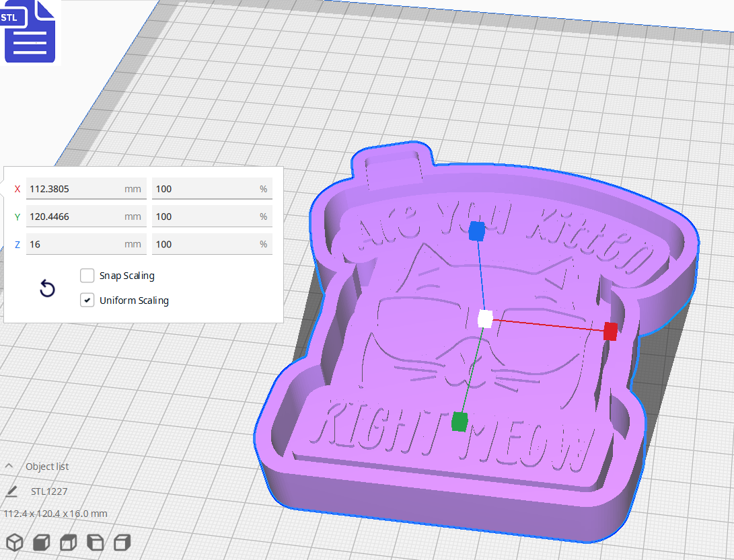Click the X percentage scale field
The image size is (734, 560).
click(212, 189)
